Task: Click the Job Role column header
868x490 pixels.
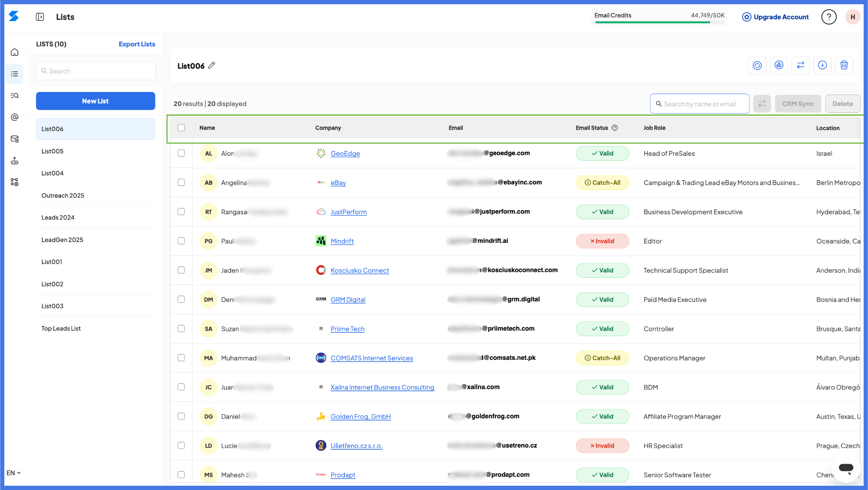Action: 654,128
